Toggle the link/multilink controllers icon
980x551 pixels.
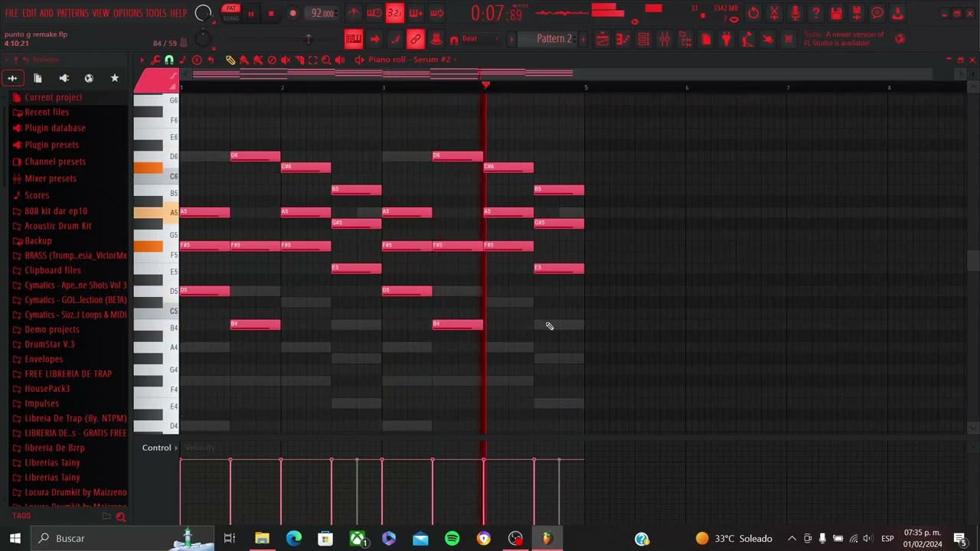415,39
